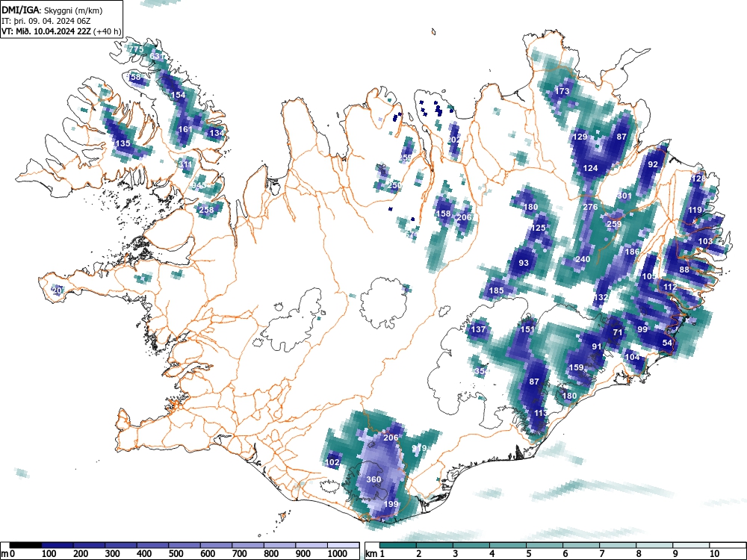Click the 93 visibility value
Screen dimensions: 747x560
click(524, 263)
